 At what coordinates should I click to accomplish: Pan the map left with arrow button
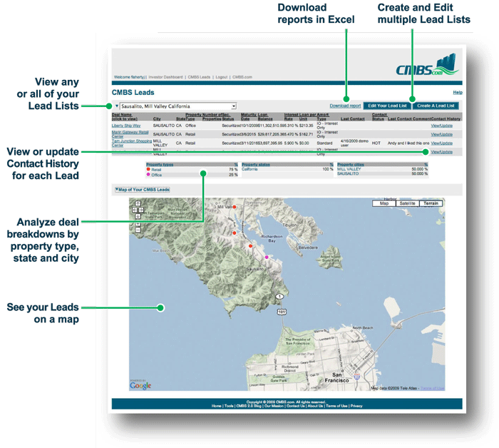(135, 210)
